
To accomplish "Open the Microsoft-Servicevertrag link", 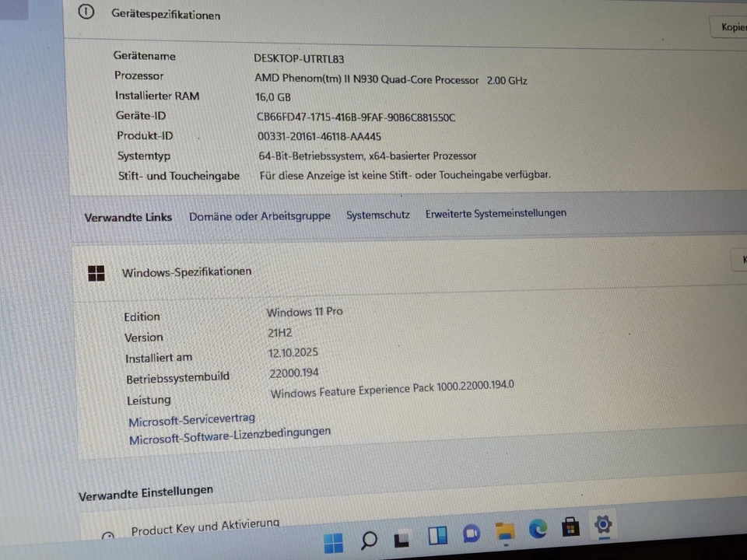I will pyautogui.click(x=191, y=418).
